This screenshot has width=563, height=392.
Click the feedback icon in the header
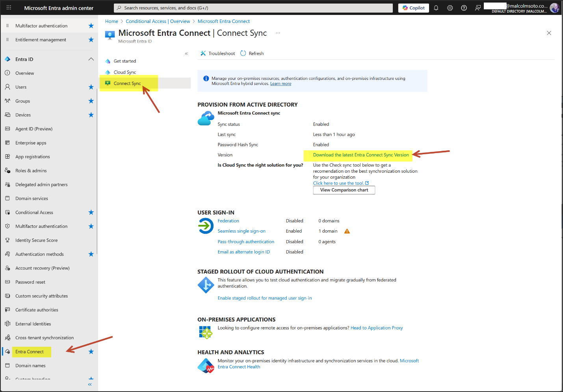478,8
